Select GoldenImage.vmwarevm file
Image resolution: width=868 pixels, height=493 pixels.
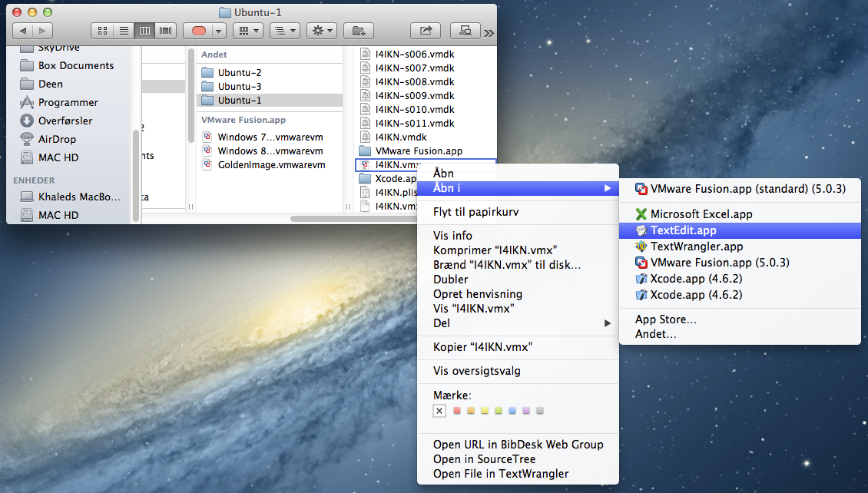[270, 165]
